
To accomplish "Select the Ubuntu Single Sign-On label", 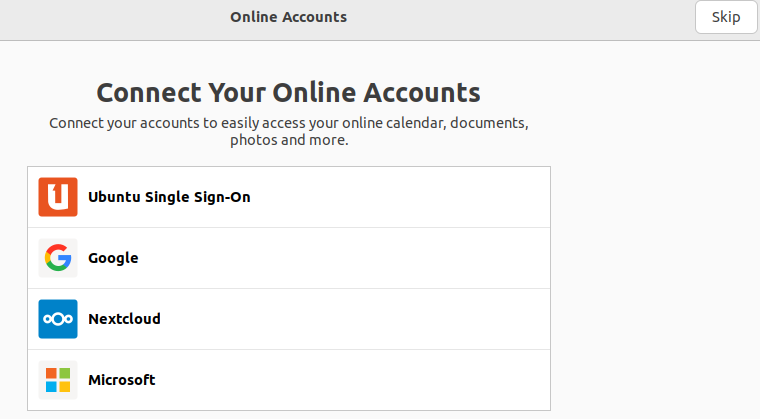I will click(169, 197).
